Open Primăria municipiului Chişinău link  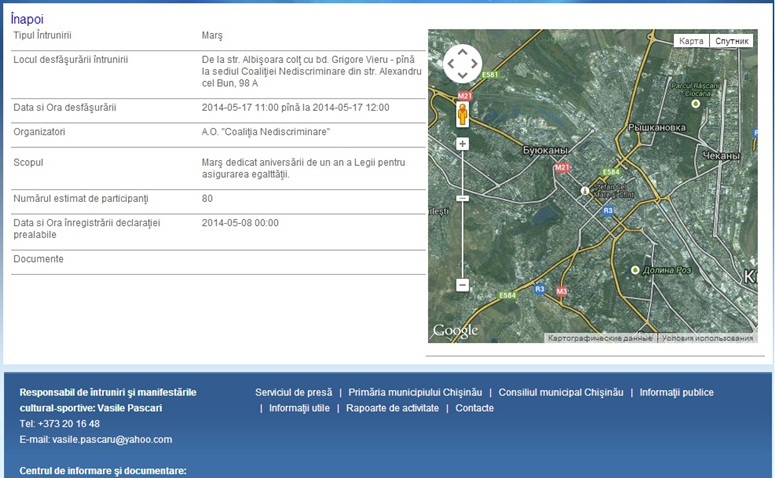coord(415,392)
